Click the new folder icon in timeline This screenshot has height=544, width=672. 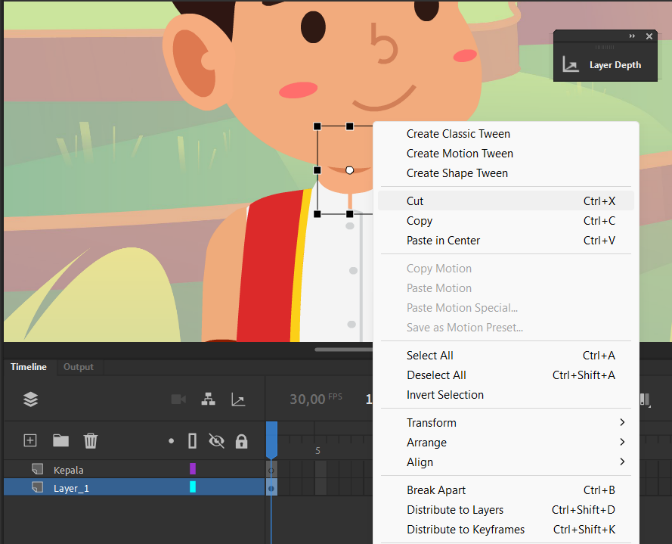[x=61, y=440]
